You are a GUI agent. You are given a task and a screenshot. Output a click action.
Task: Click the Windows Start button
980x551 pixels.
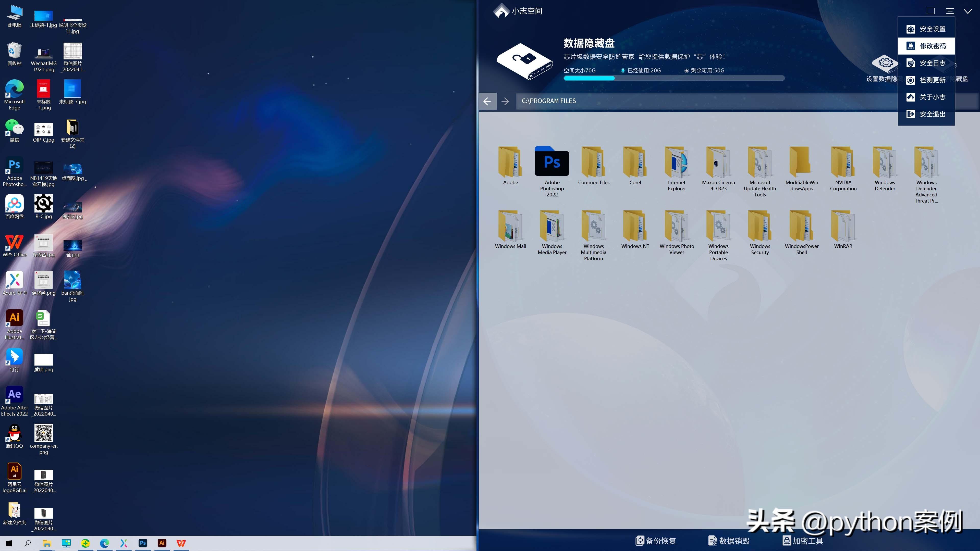click(x=9, y=543)
